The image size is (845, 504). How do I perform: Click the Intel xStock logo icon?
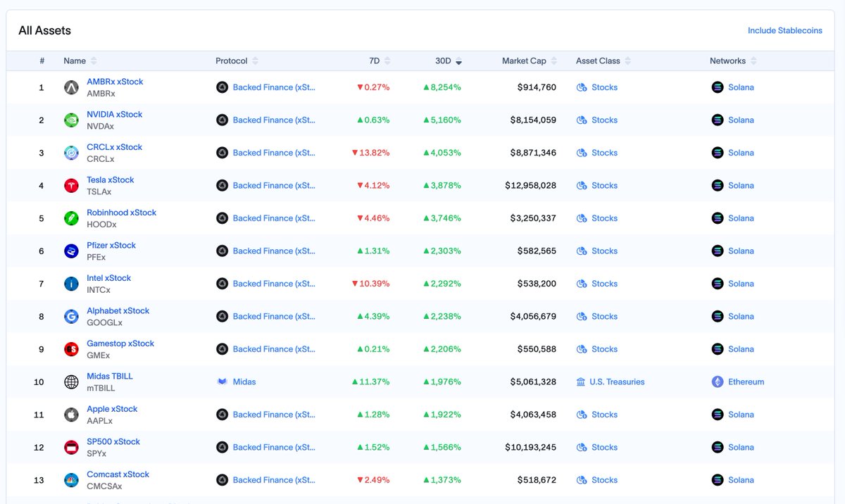point(71,284)
